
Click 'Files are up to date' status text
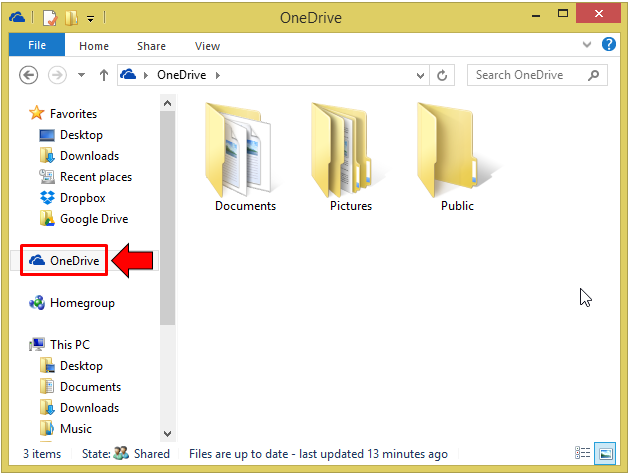[318, 454]
